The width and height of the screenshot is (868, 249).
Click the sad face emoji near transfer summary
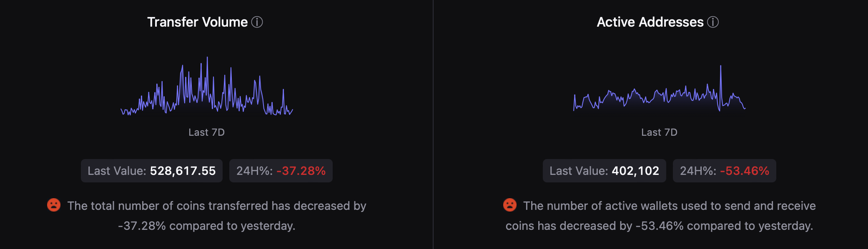(54, 205)
